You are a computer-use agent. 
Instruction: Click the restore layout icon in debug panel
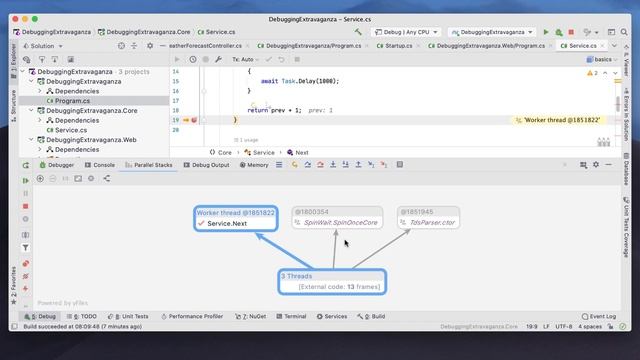click(583, 164)
